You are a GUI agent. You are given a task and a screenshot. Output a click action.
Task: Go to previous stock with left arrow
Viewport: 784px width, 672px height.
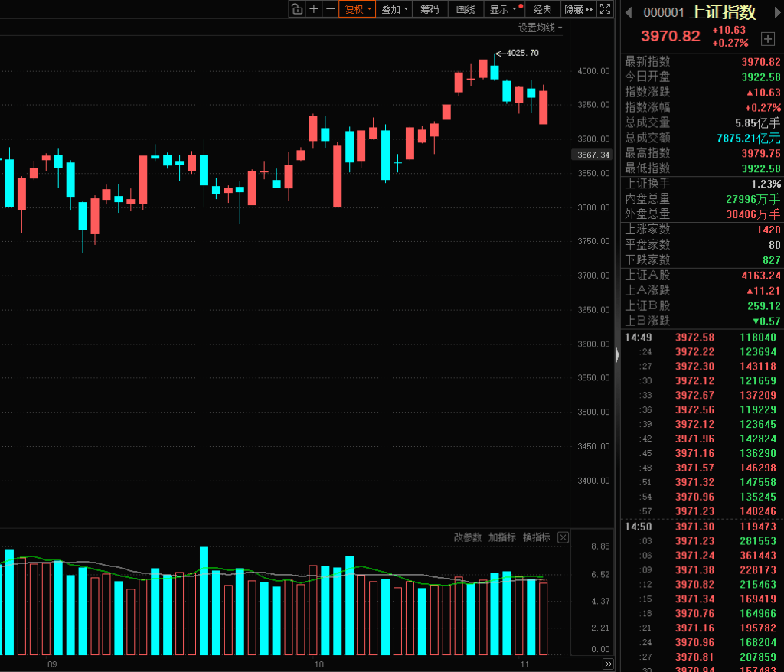[629, 12]
